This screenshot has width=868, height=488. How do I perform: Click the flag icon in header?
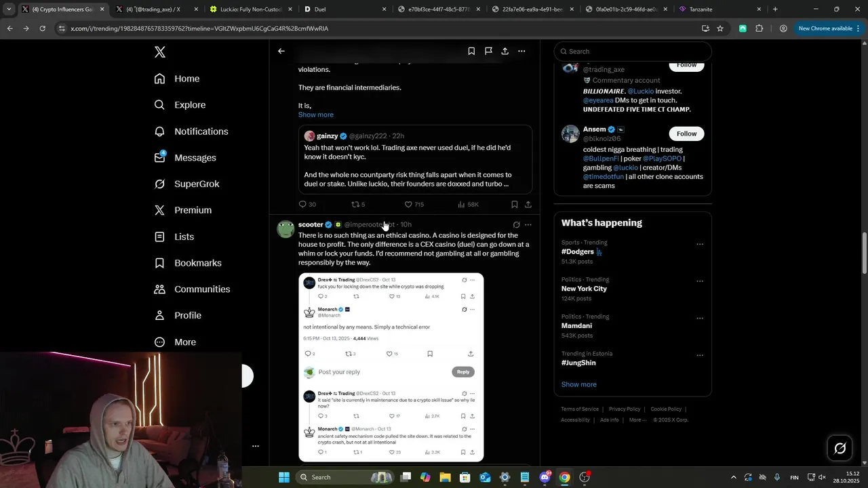tap(488, 51)
